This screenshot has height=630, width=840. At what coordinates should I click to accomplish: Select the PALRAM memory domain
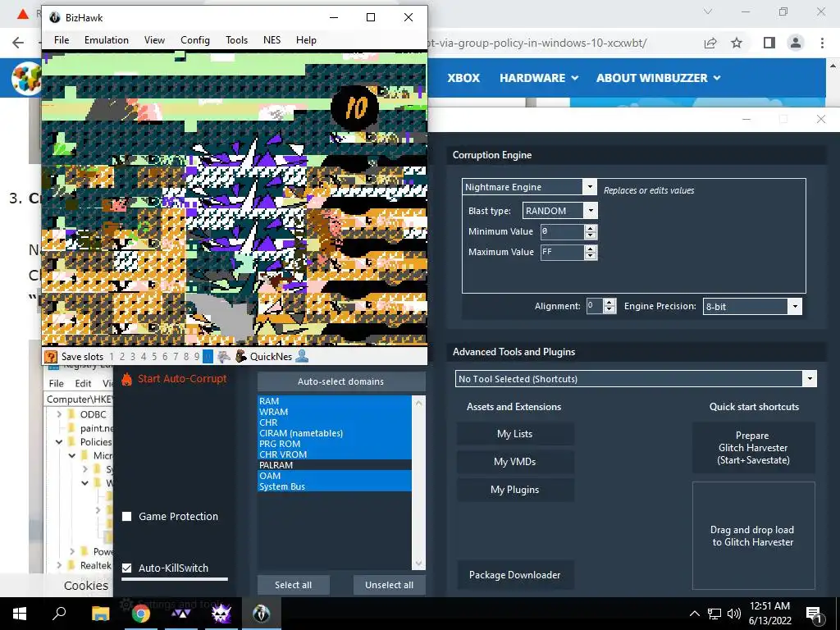335,465
